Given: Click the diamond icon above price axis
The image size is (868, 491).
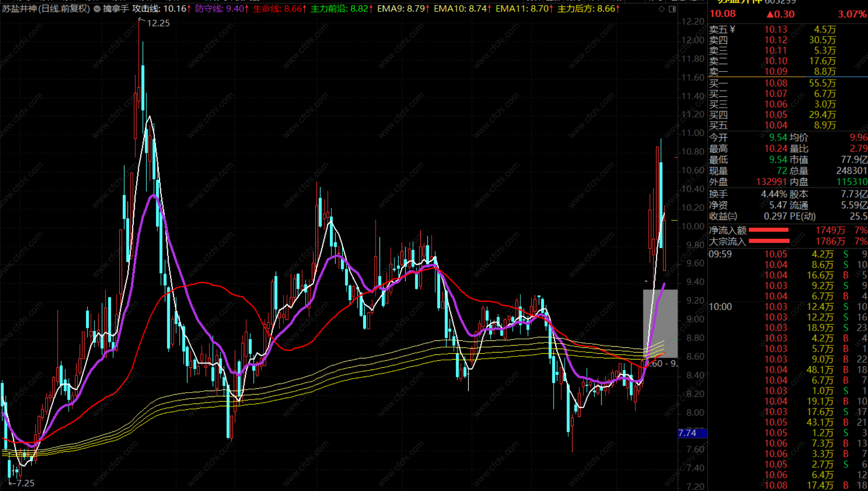Looking at the screenshot, I should point(661,9).
